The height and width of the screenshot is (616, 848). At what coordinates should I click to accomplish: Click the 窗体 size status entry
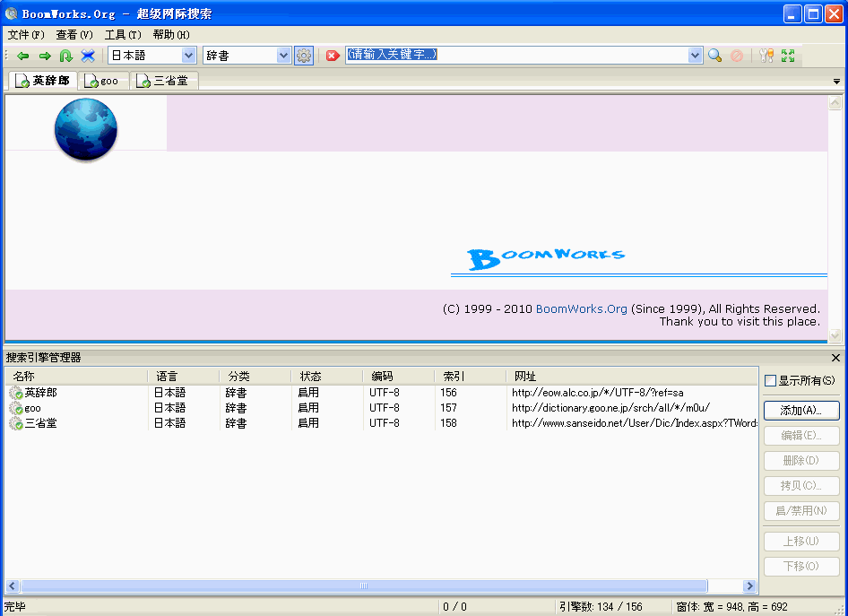pyautogui.click(x=731, y=607)
